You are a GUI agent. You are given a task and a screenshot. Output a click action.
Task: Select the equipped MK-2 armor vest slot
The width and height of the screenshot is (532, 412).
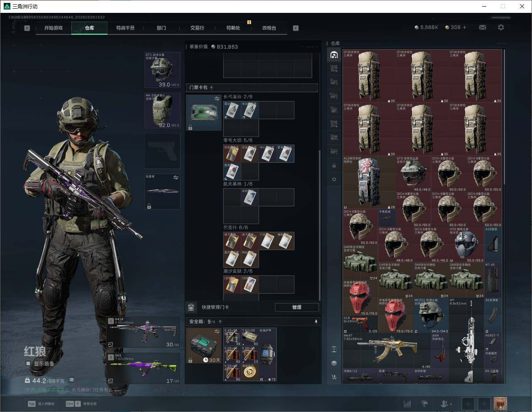pos(162,110)
